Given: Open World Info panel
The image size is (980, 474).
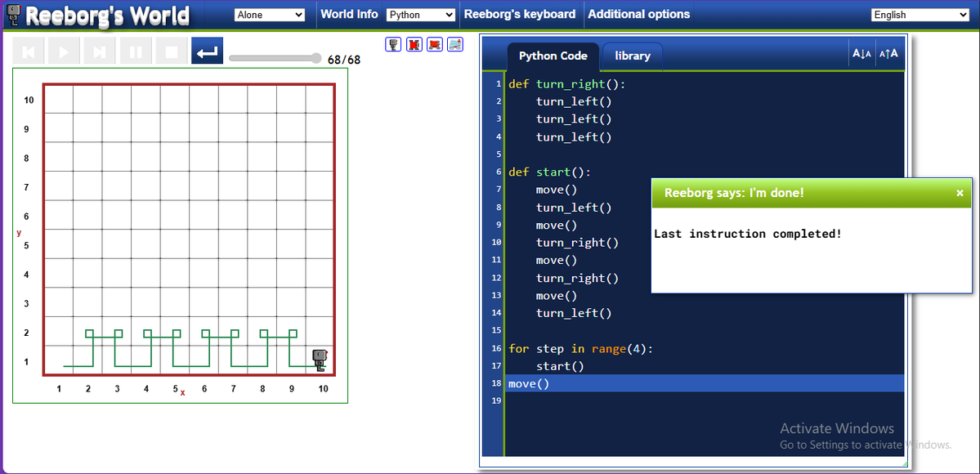Looking at the screenshot, I should [349, 15].
